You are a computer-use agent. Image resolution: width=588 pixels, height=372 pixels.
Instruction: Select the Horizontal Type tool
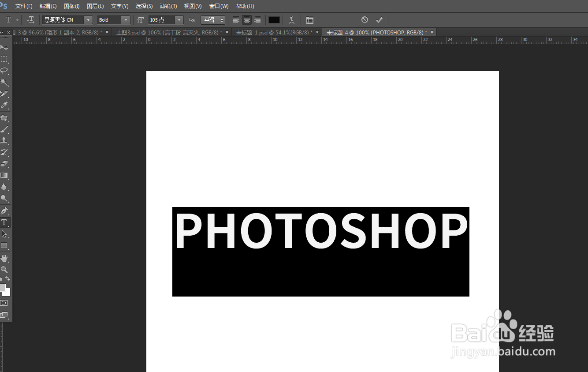[x=4, y=222]
